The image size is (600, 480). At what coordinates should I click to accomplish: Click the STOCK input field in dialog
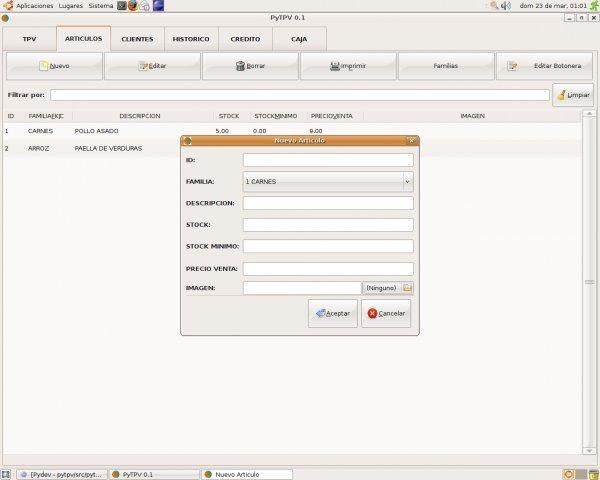click(328, 225)
